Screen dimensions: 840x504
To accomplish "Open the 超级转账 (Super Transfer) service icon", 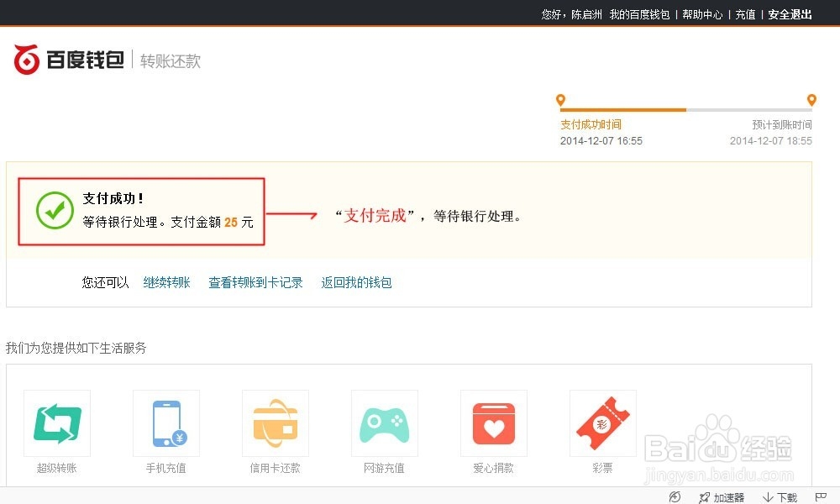I will [56, 423].
